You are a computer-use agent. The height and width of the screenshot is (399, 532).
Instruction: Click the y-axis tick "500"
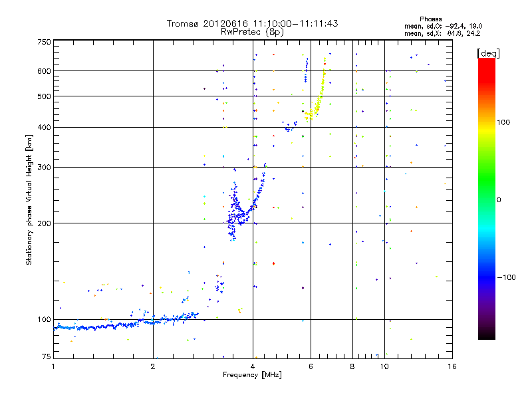click(44, 96)
